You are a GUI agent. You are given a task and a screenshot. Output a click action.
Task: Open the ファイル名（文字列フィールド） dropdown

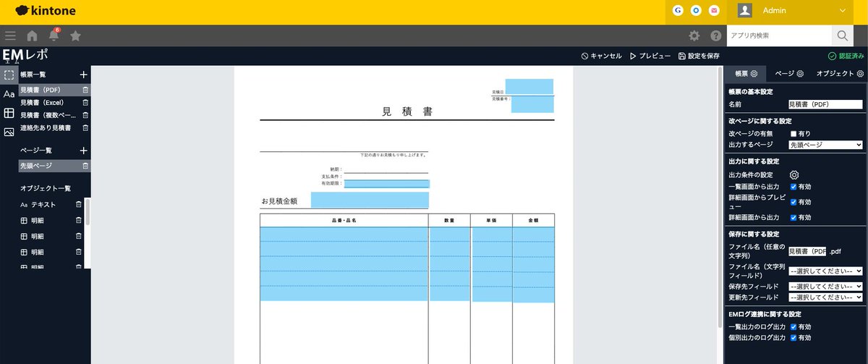(825, 271)
